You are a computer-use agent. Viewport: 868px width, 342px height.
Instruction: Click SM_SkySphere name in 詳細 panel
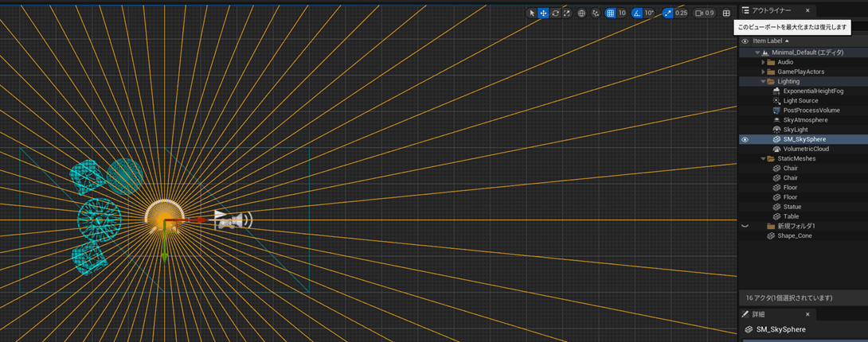tap(780, 330)
